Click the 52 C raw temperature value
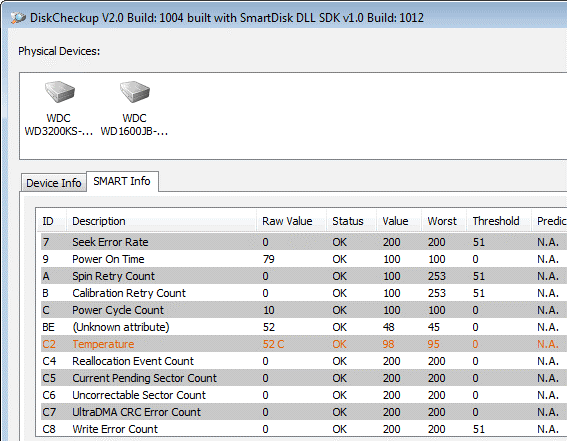567x441 pixels. 273,344
